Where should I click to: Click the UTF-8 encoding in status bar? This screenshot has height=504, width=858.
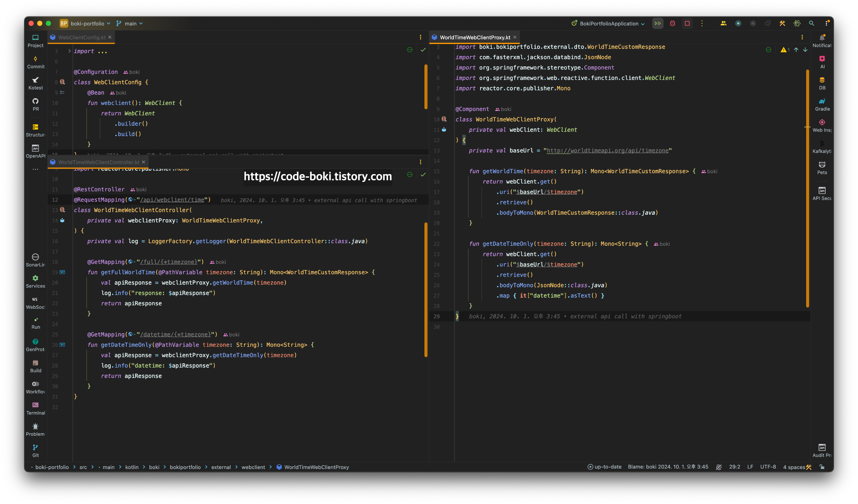(768, 467)
